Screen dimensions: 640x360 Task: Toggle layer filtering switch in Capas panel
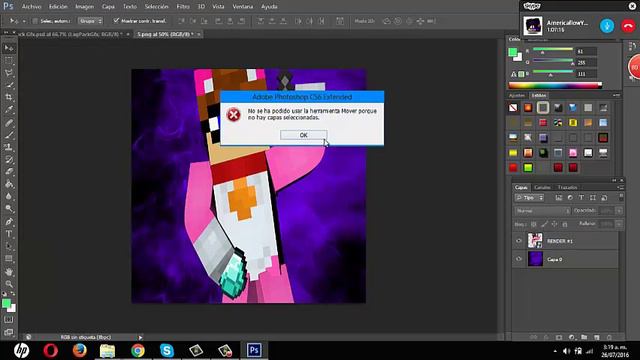coord(621,198)
